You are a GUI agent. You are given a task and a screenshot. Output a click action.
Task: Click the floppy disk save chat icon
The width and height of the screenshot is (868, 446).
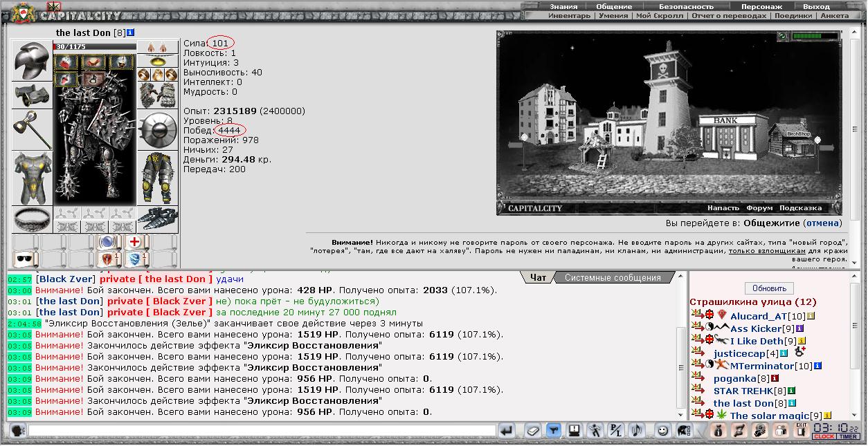click(574, 431)
